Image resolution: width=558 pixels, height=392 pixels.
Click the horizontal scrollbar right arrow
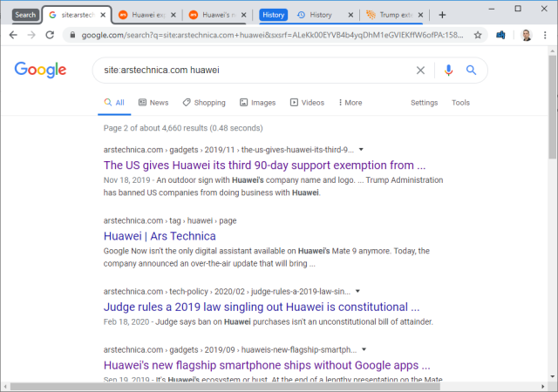click(x=542, y=386)
